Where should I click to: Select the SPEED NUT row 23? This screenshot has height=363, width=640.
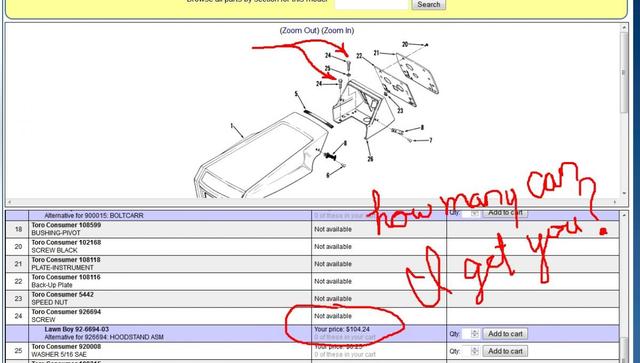pos(312,298)
